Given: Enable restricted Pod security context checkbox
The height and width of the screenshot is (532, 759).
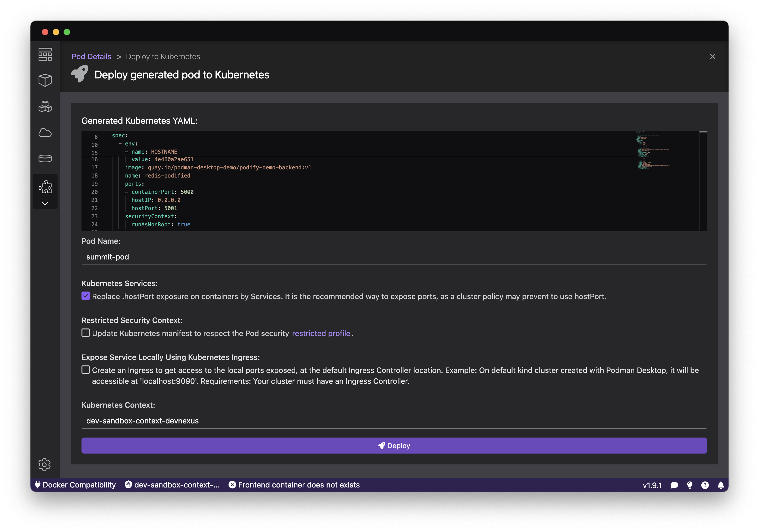Looking at the screenshot, I should coord(86,332).
